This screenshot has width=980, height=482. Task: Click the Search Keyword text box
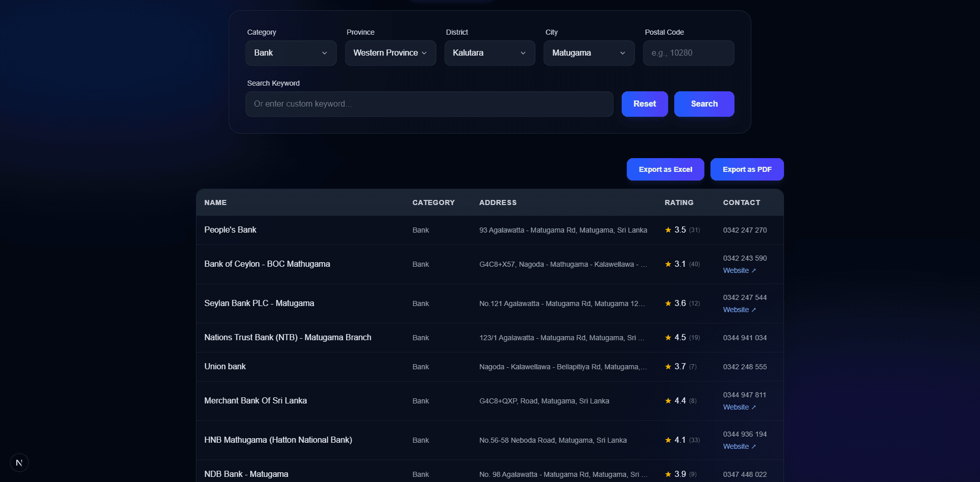pos(429,104)
